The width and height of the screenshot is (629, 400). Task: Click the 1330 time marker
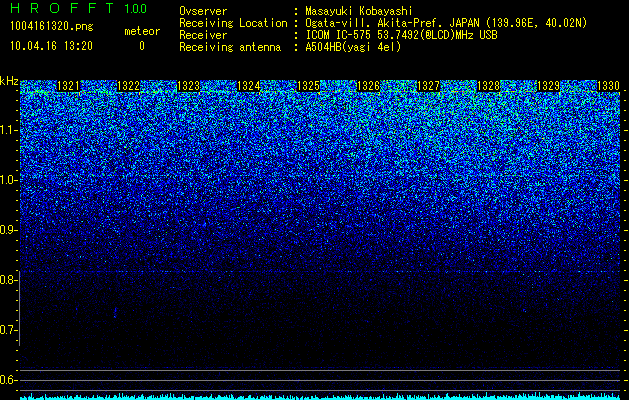[608, 86]
